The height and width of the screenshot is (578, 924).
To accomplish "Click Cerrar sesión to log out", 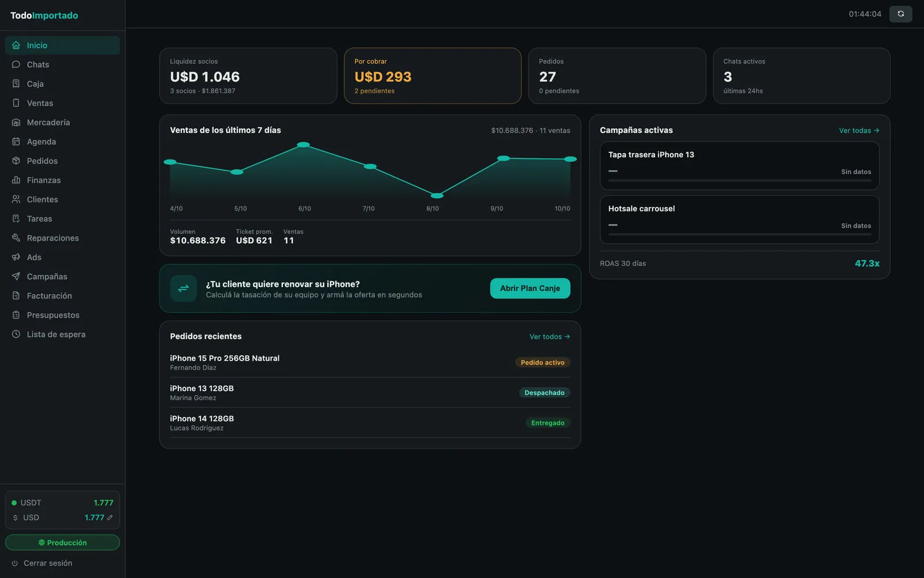I will pos(48,563).
